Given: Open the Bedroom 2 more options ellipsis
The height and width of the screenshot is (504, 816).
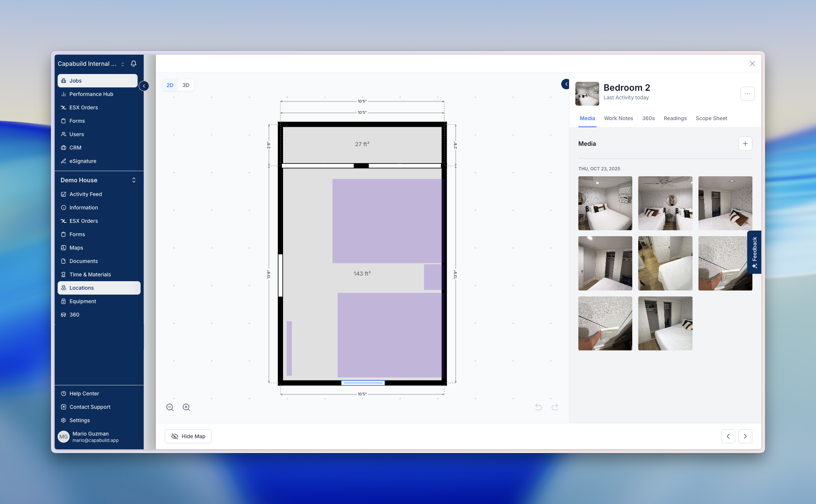Looking at the screenshot, I should pos(747,94).
